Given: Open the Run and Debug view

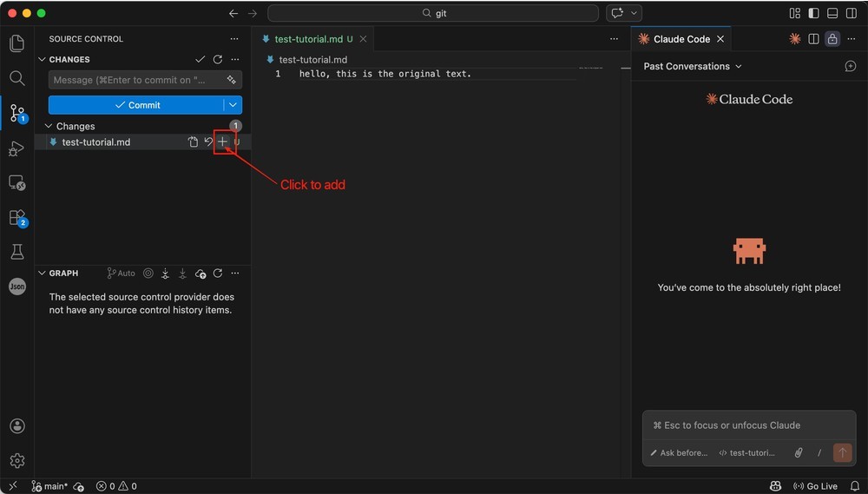Looking at the screenshot, I should click(x=17, y=148).
